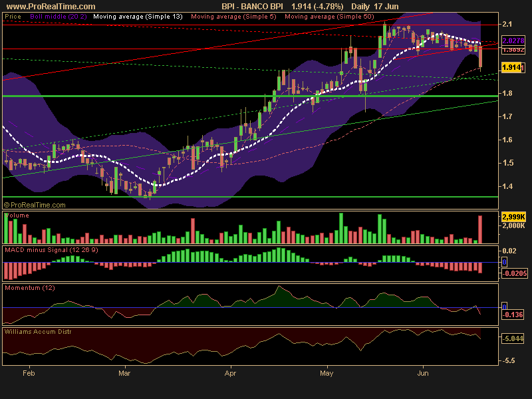
Task: Select Moving average (Simple 13) legend label
Action: [138, 17]
